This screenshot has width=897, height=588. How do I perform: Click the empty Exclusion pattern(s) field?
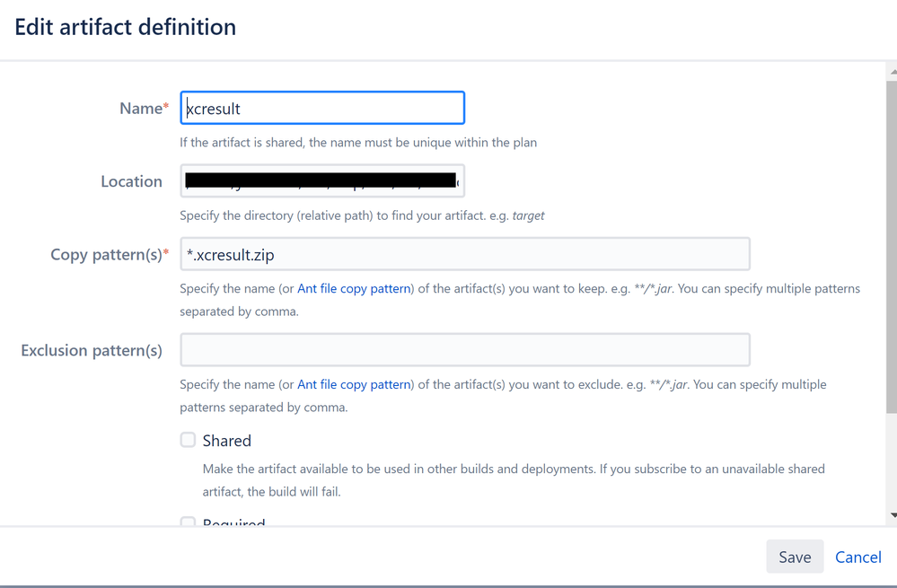pos(465,349)
